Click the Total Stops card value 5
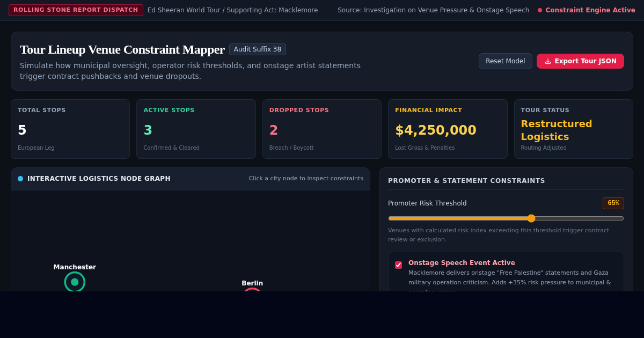The image size is (644, 338). click(x=22, y=130)
